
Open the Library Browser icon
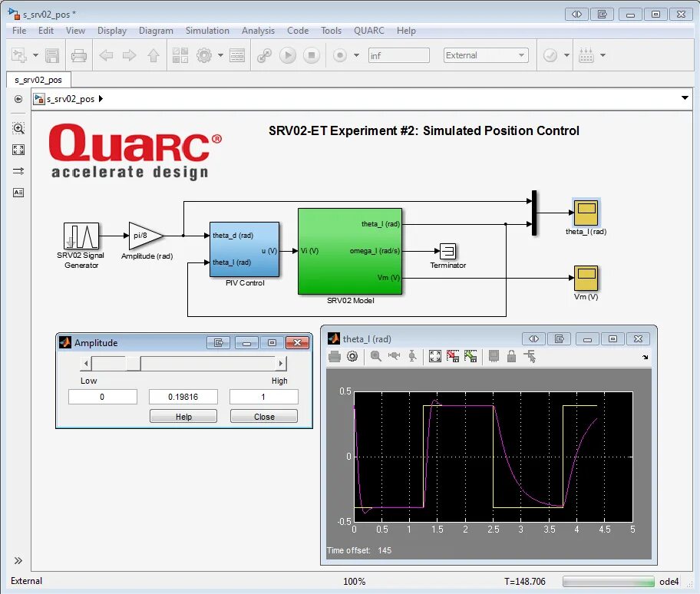(x=180, y=55)
